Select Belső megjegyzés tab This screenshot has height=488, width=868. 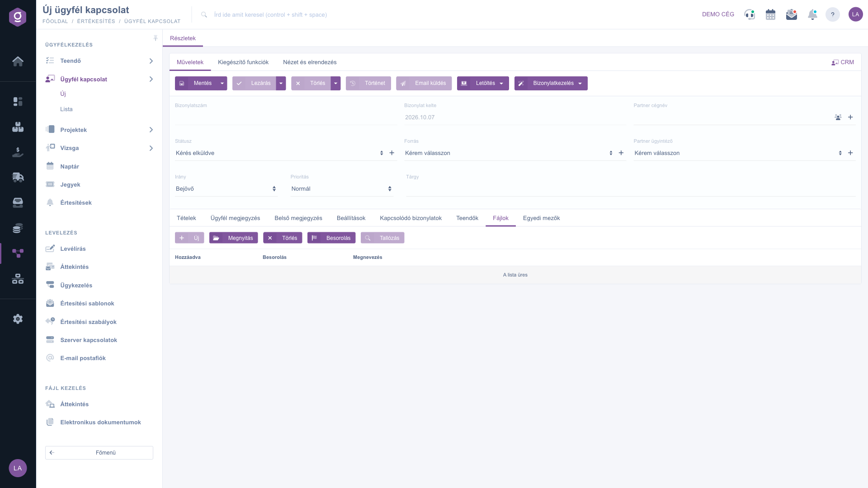298,218
